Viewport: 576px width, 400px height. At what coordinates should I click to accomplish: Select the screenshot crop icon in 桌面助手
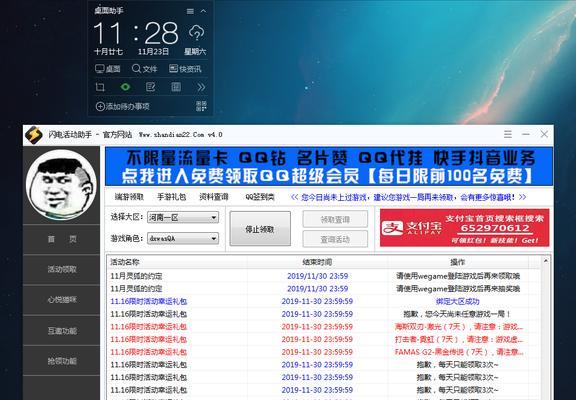(x=100, y=87)
